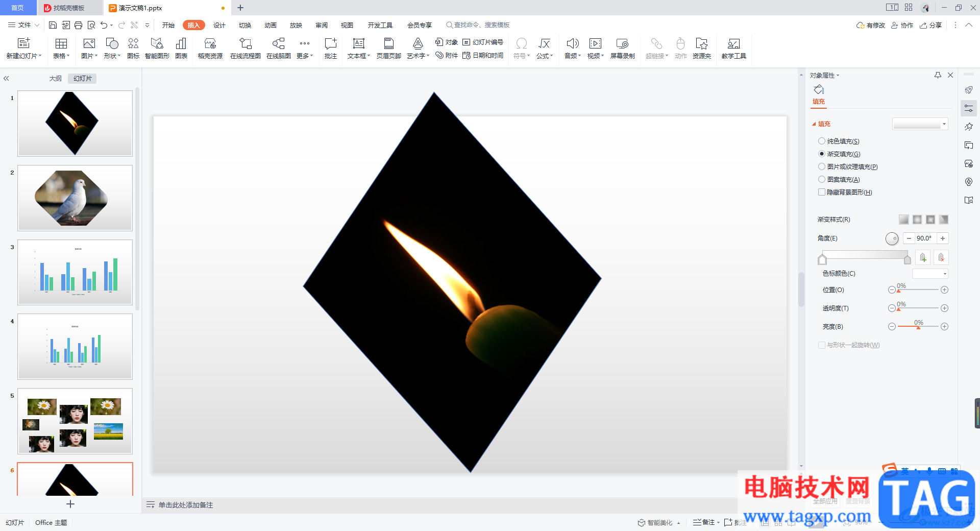980x531 pixels.
Task: Click the New Slide icon
Action: [23, 43]
